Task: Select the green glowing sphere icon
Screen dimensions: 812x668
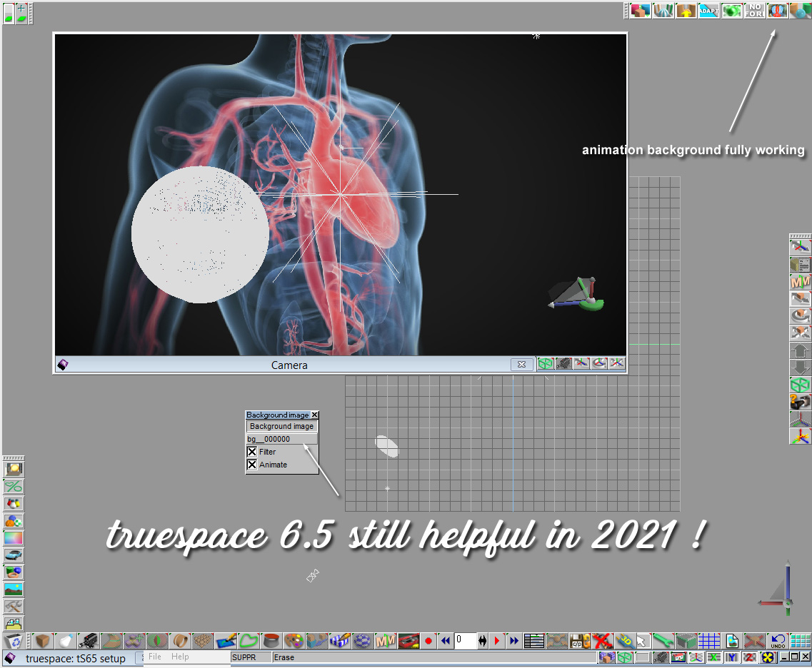Action: coord(731,11)
